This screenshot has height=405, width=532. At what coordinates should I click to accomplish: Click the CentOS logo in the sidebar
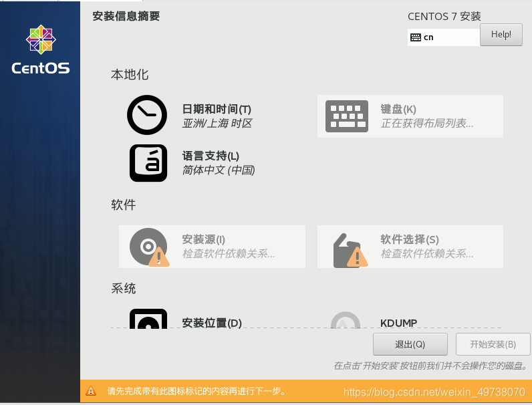coord(41,49)
